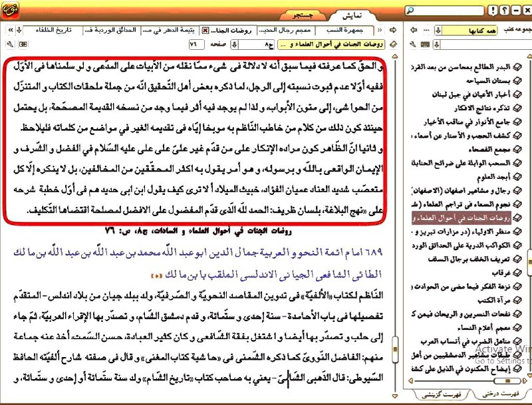Image resolution: width=532 pixels, height=405 pixels.
Task: Switch to the فهرست گزينشى bottom tab
Action: click(442, 394)
